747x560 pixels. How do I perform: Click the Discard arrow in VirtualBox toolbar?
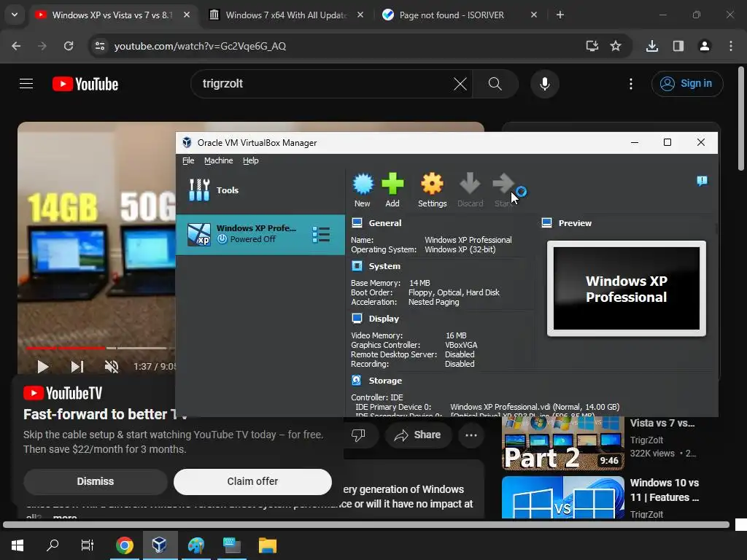(x=471, y=190)
